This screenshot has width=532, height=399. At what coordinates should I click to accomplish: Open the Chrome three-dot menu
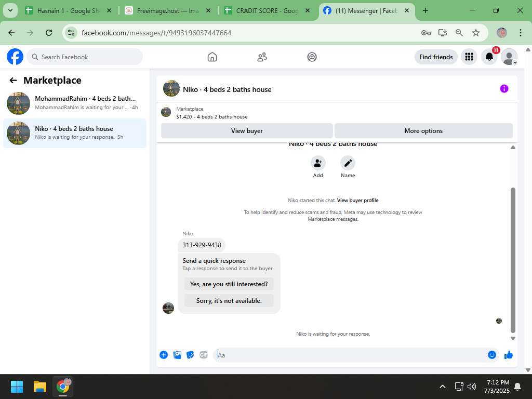coord(521,33)
